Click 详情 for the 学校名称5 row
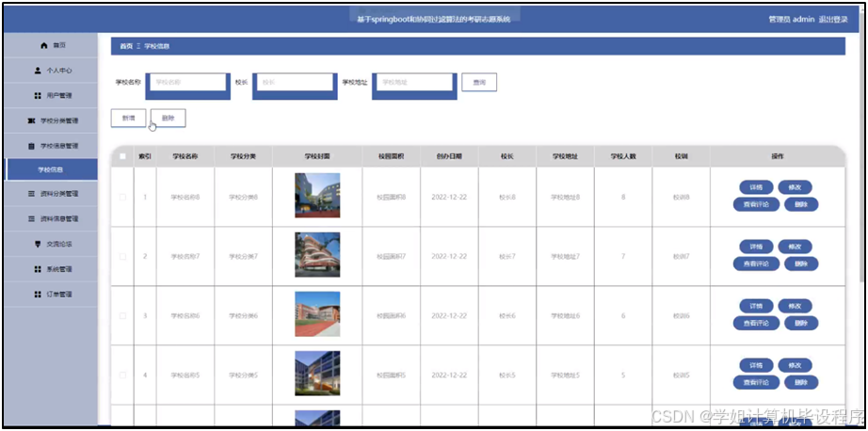868x431 pixels. tap(756, 365)
